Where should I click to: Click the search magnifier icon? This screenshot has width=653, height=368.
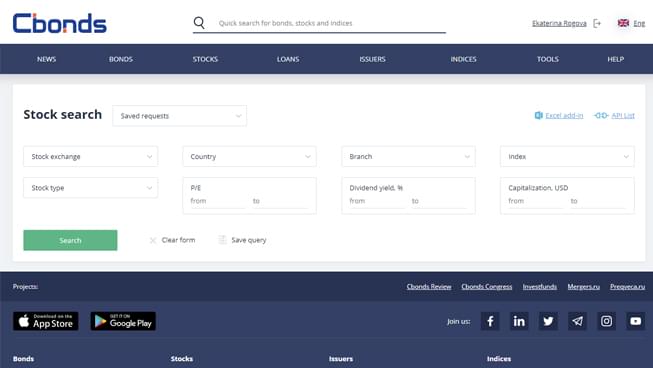click(x=199, y=23)
